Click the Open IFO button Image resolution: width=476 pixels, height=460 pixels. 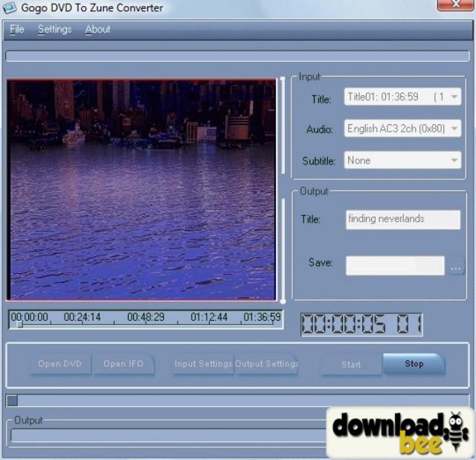click(x=123, y=364)
